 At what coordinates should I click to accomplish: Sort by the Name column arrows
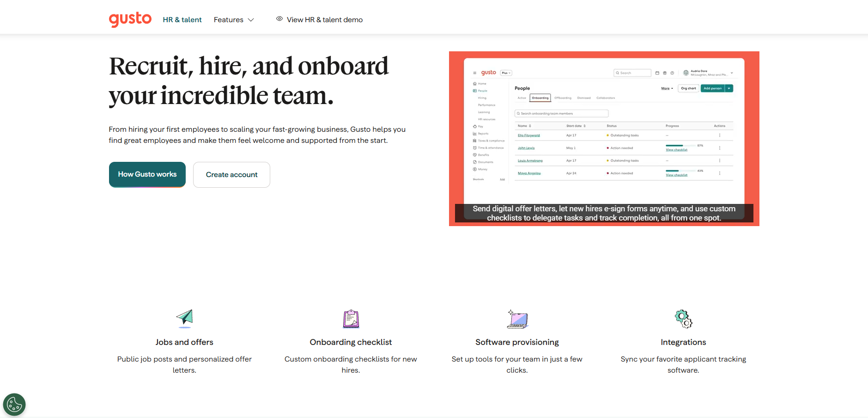530,126
